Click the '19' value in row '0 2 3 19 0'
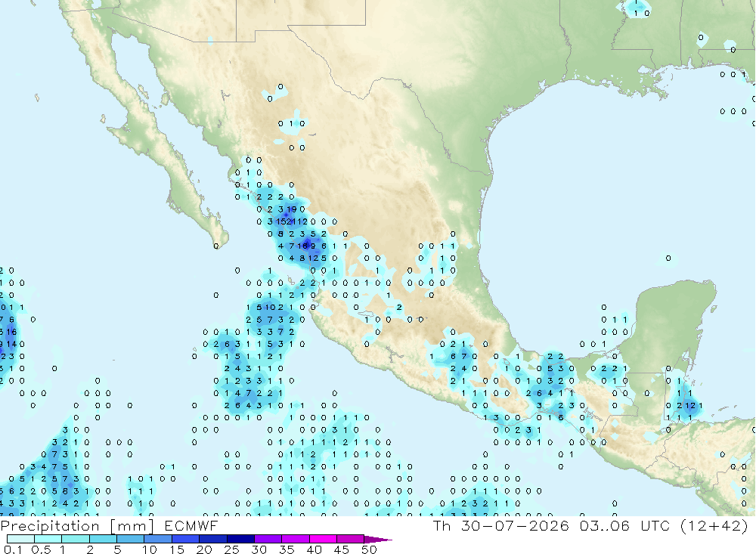 pos(292,209)
